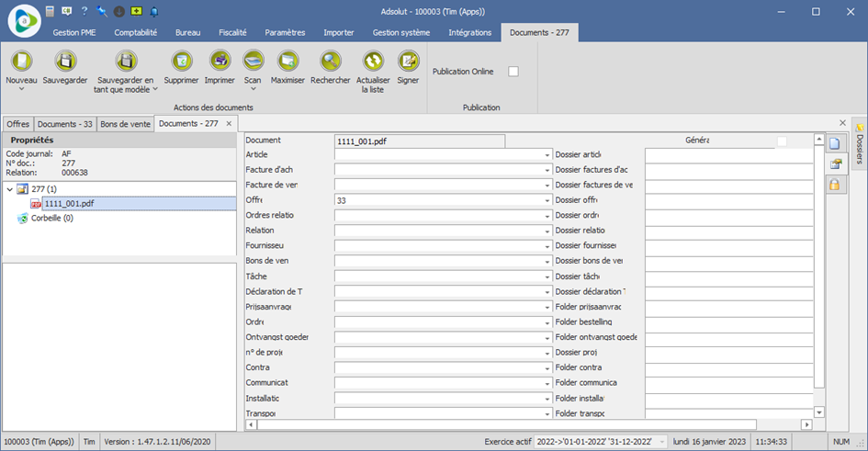
Task: Open the Importer ribbon tab
Action: 339,33
